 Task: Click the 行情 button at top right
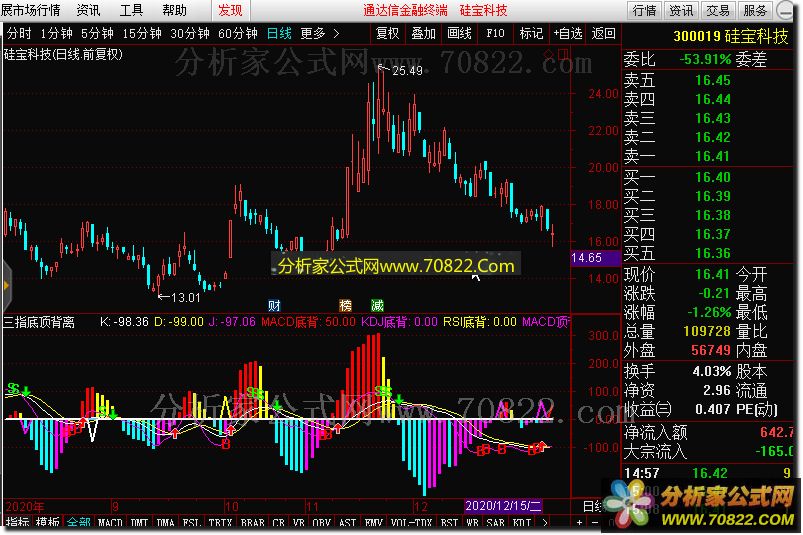[644, 10]
